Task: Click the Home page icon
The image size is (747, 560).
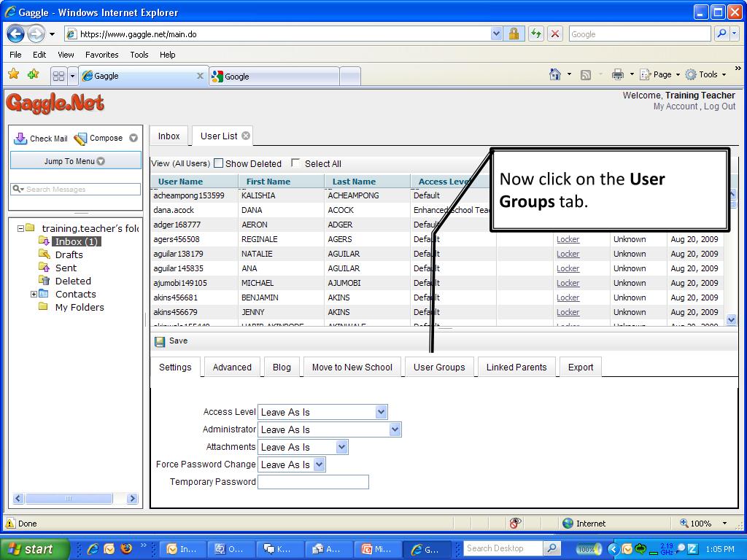Action: coord(555,74)
